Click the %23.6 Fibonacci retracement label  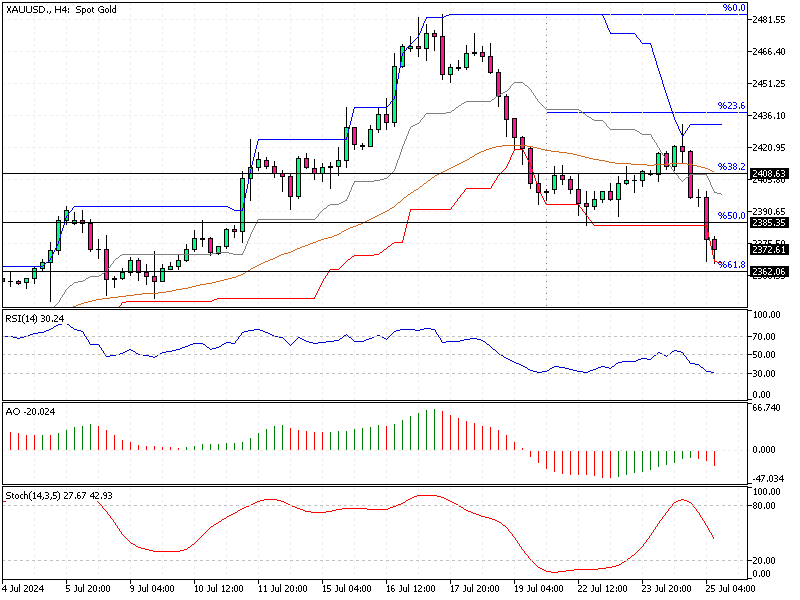(x=733, y=104)
